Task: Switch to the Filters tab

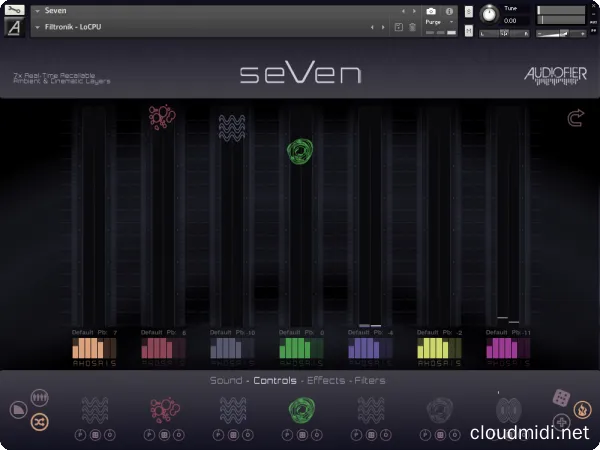Action: 370,380
